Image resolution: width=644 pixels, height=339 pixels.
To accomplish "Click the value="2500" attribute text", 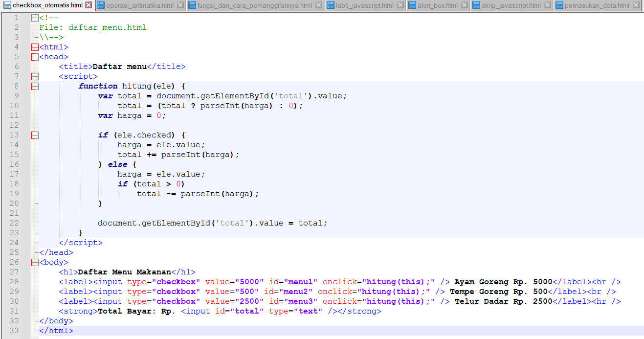I will coord(235,301).
